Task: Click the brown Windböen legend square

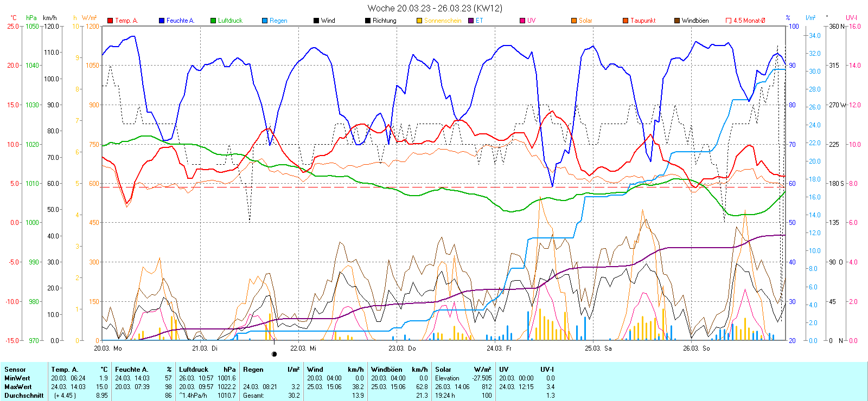Action: click(677, 21)
